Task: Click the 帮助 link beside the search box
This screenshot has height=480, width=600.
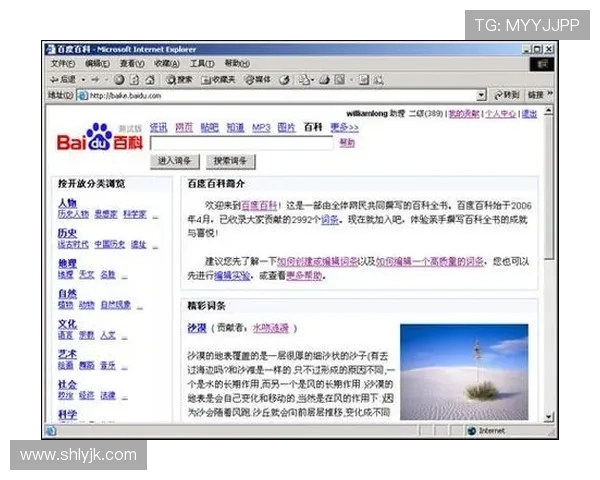Action: click(x=347, y=142)
